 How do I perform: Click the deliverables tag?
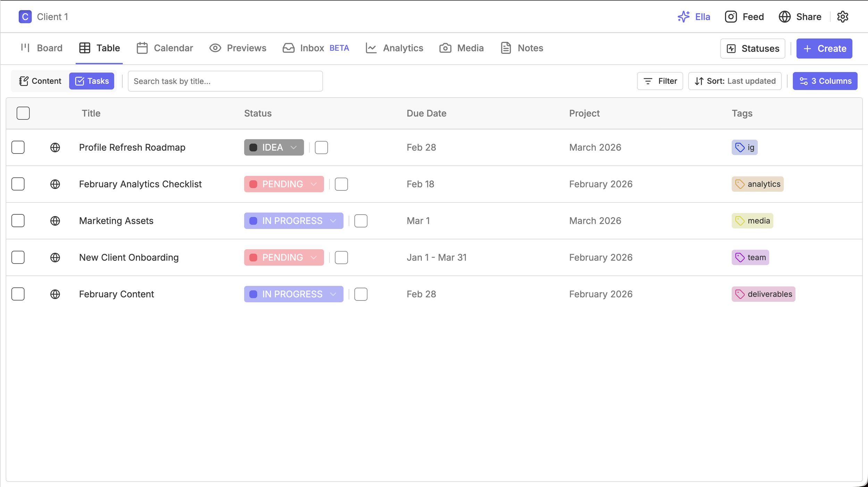[x=763, y=294]
